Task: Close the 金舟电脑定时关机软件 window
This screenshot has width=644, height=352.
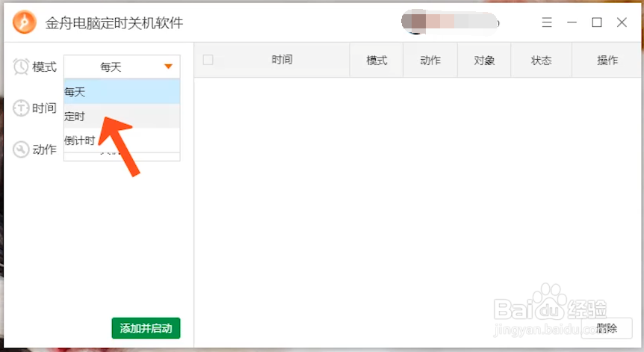Action: (x=622, y=22)
